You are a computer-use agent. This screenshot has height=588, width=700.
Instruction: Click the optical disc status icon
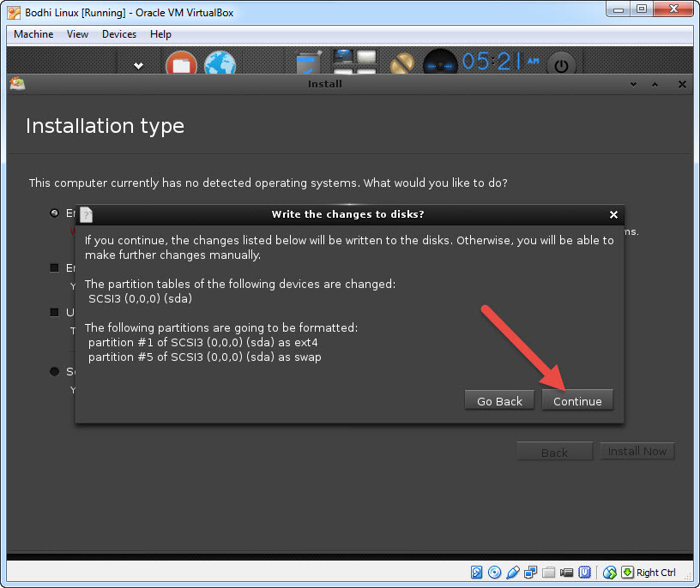(x=495, y=572)
